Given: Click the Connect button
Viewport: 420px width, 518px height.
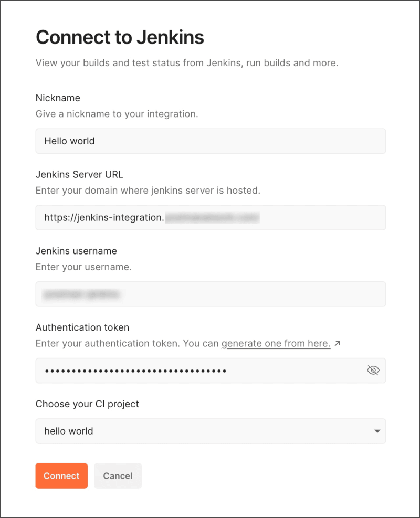Looking at the screenshot, I should [x=61, y=475].
